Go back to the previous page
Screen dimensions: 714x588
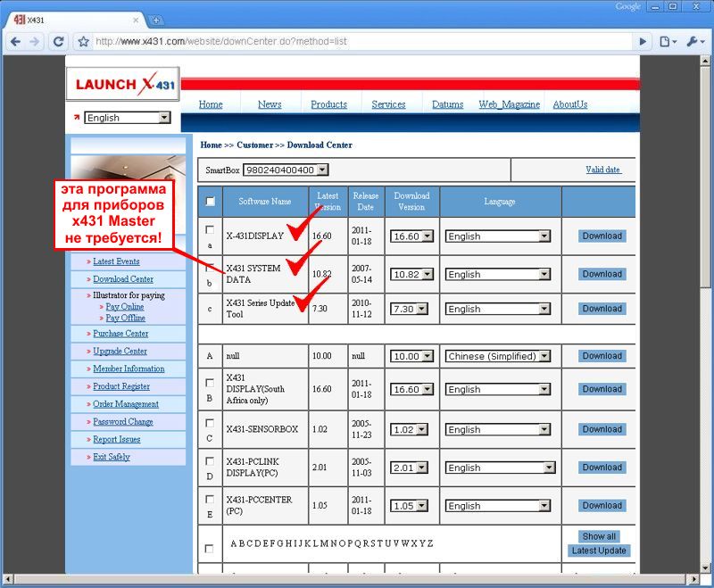15,42
